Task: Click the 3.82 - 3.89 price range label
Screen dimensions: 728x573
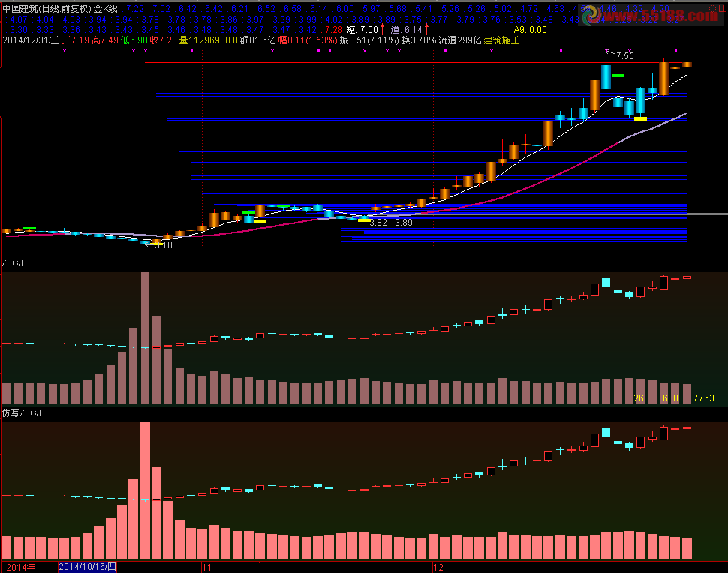Action: 391,223
